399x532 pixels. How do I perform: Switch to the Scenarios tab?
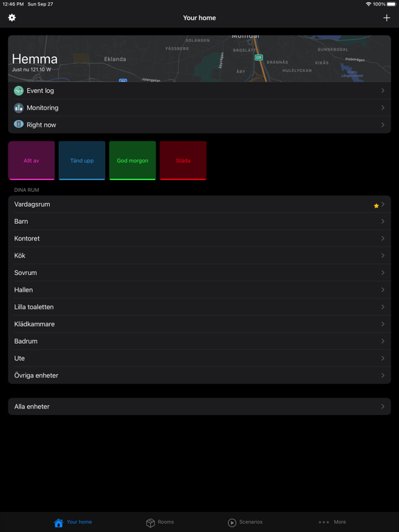pos(245,522)
